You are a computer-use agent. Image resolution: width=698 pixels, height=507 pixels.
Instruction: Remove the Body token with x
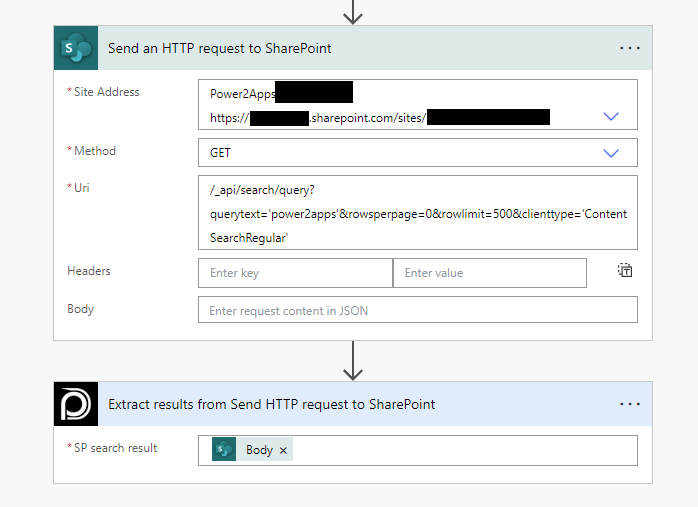tap(283, 450)
